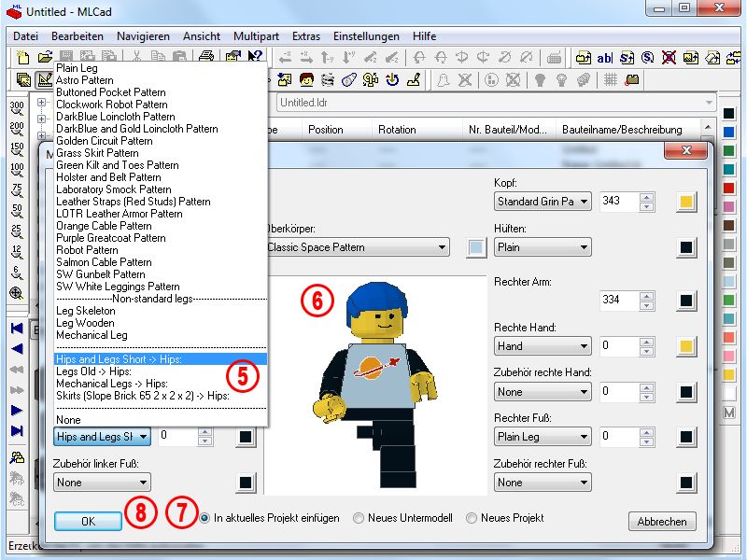This screenshot has width=747, height=560.
Task: Click the Kopf rotation field showing 343
Action: tap(618, 202)
